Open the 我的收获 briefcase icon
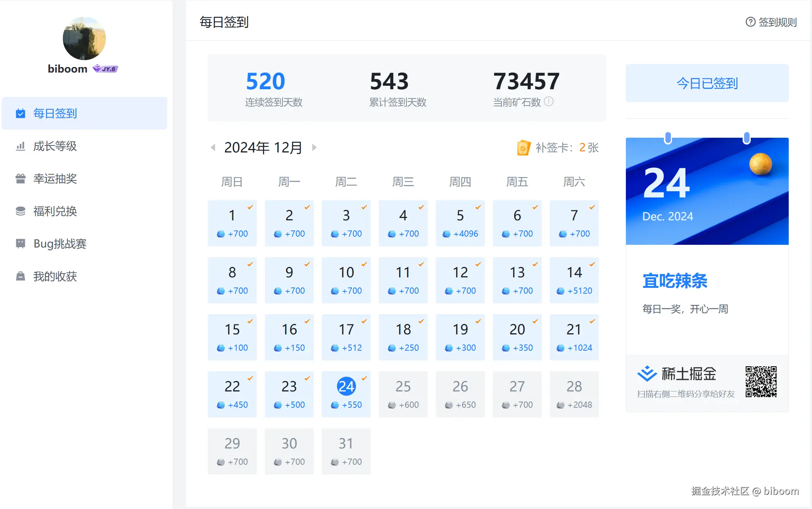The image size is (812, 509). pyautogui.click(x=20, y=276)
